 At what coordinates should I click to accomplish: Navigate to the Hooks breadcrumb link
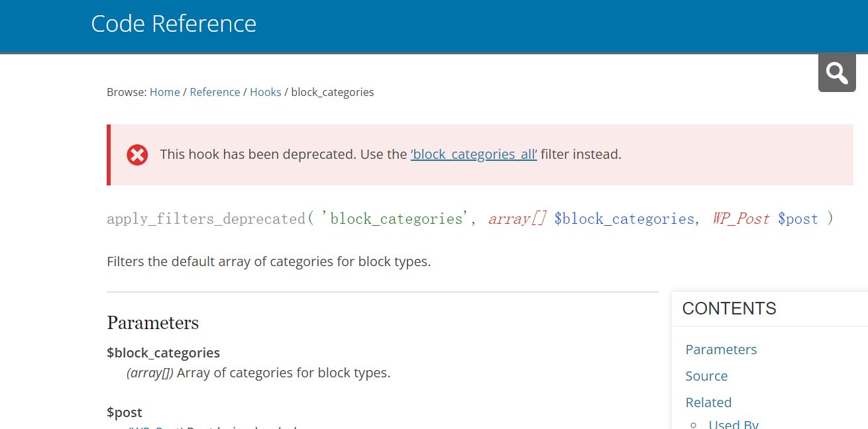(265, 92)
